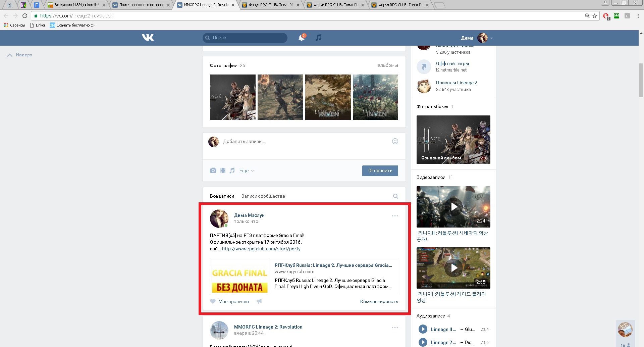Open the Chrome three-dots menu
The width and height of the screenshot is (644, 347).
coord(638,16)
